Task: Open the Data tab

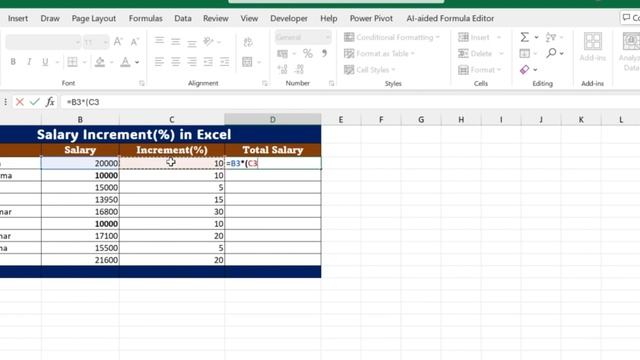Action: (183, 18)
